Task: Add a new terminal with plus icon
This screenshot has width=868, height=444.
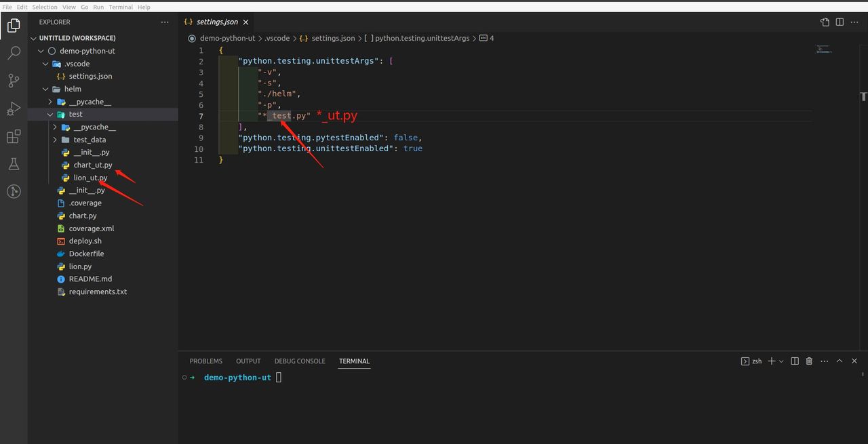Action: tap(771, 361)
